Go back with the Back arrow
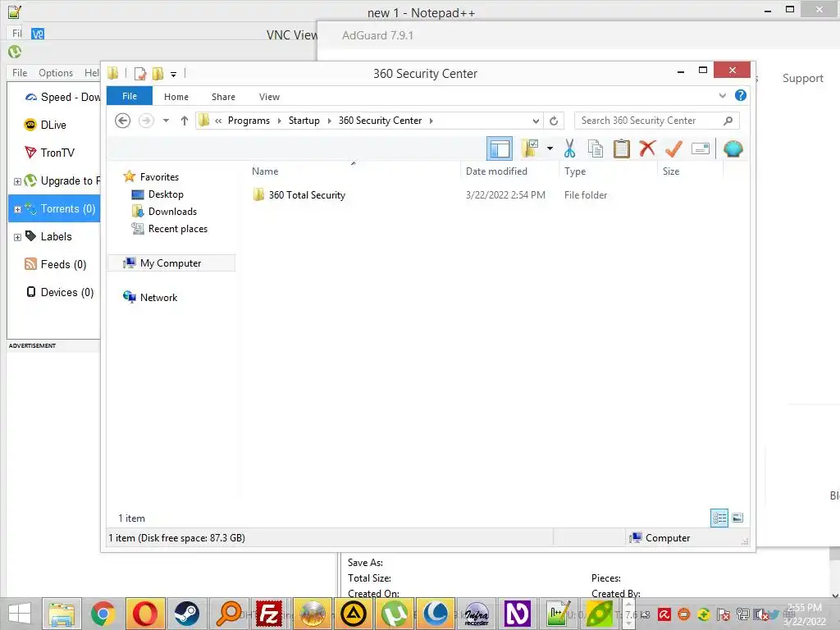This screenshot has height=630, width=840. tap(123, 121)
